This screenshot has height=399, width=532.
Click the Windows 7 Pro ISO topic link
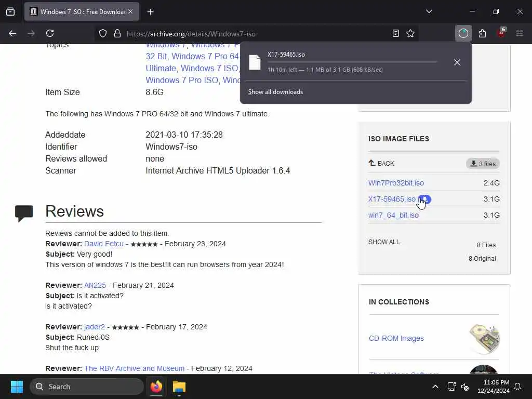(182, 80)
